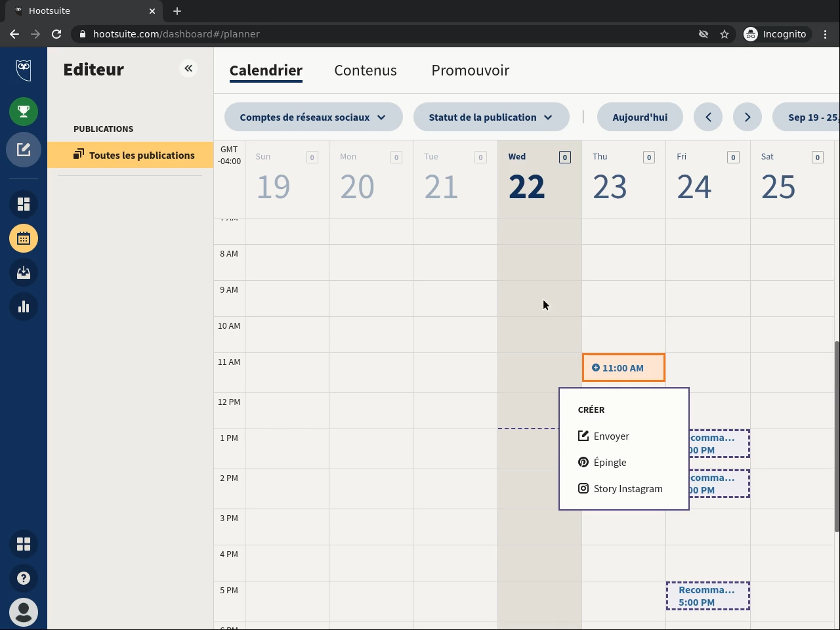Click the post count badge for Monday 20
The height and width of the screenshot is (630, 840).
396,157
